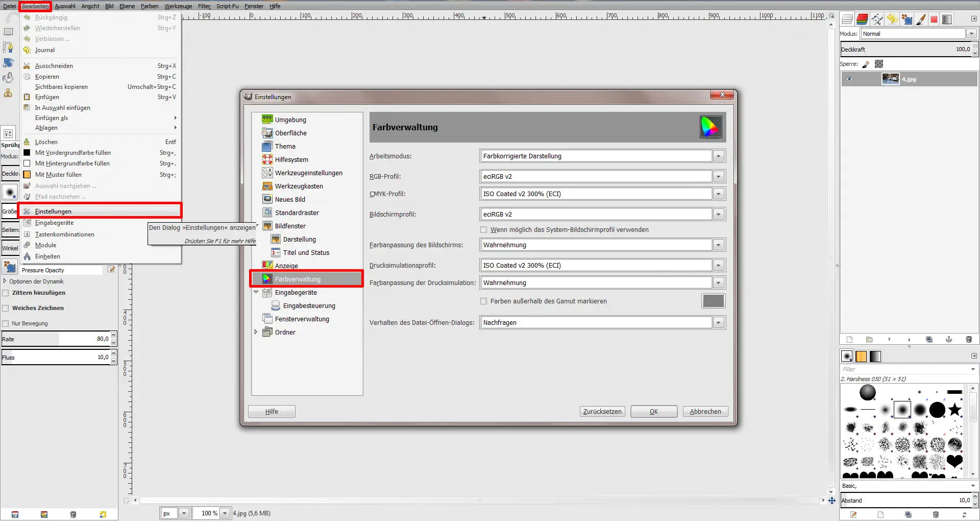Viewport: 980px width, 521px height.
Task: Toggle visibility of the 4.jpg layer
Action: (849, 79)
